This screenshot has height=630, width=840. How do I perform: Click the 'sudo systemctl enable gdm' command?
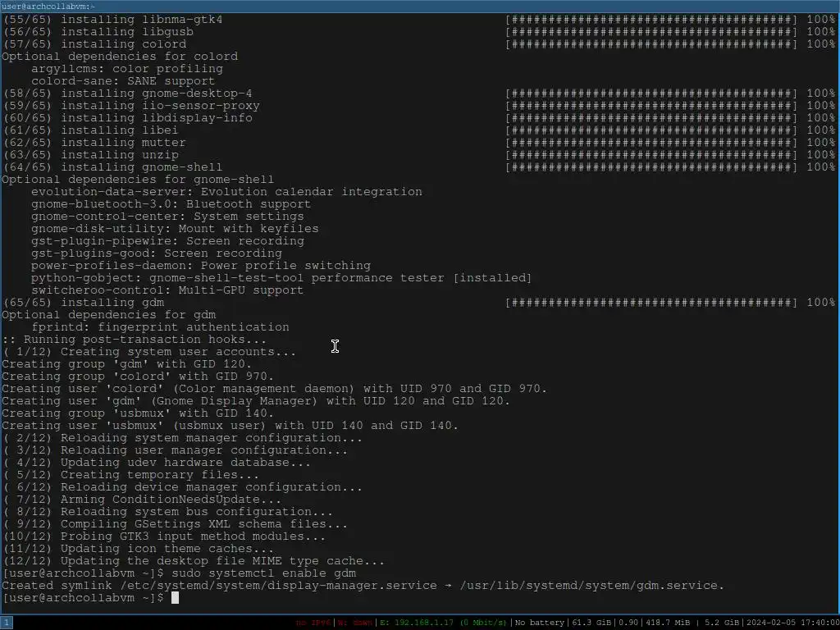pyautogui.click(x=264, y=573)
